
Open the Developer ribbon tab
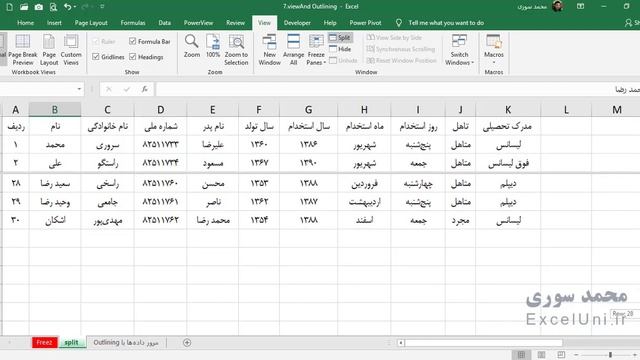point(297,23)
